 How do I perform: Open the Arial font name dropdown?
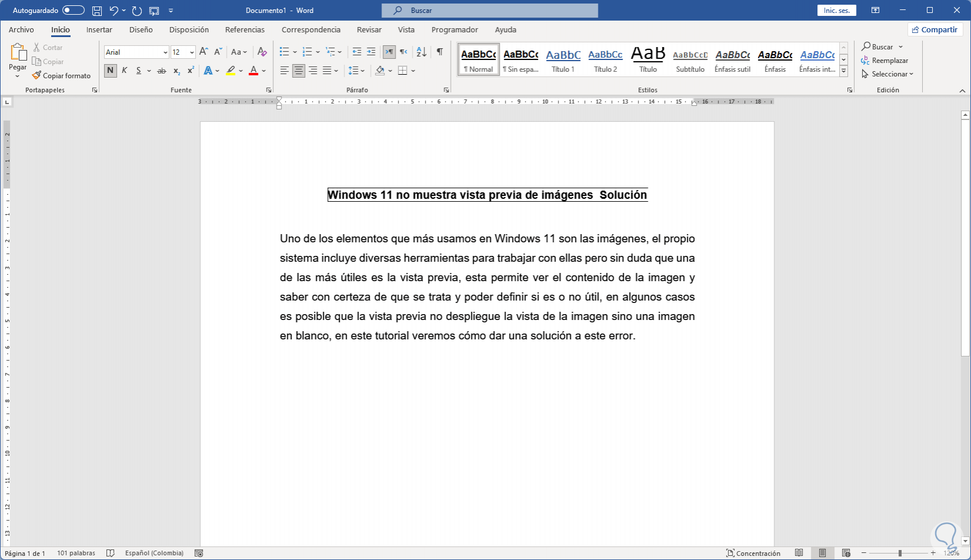pos(165,52)
